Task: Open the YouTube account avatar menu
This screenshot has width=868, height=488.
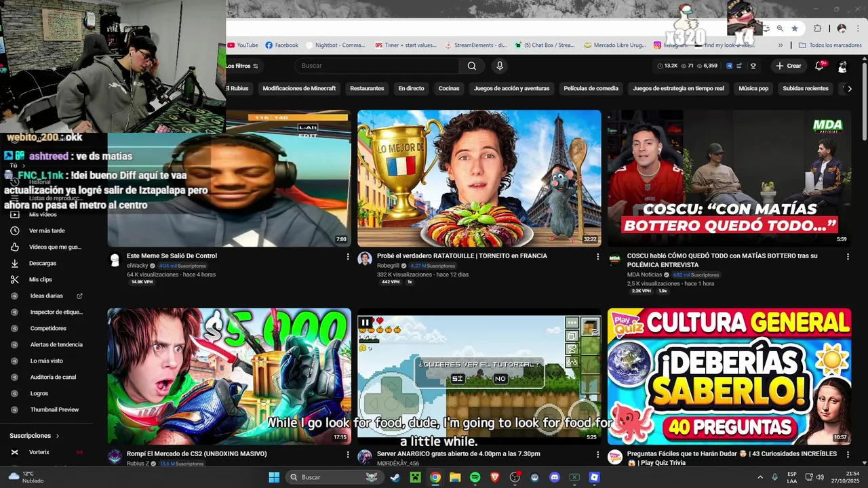Action: point(842,66)
